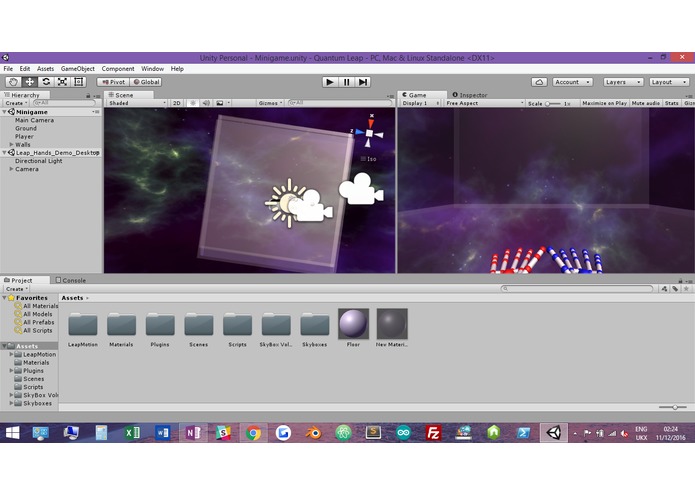Open the Account dropdown

[573, 82]
